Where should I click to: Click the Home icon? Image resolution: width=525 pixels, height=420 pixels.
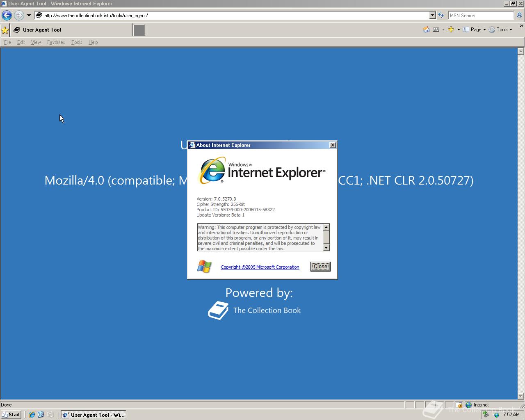pyautogui.click(x=427, y=30)
